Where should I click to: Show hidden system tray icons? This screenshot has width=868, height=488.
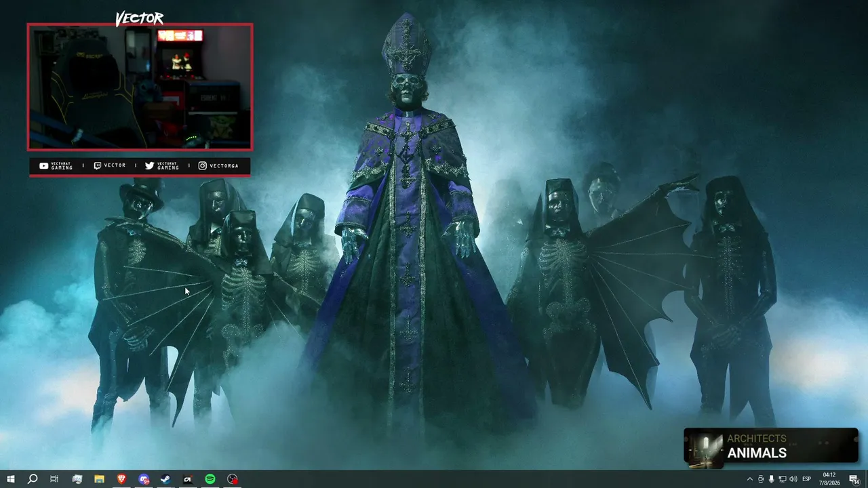pos(749,479)
